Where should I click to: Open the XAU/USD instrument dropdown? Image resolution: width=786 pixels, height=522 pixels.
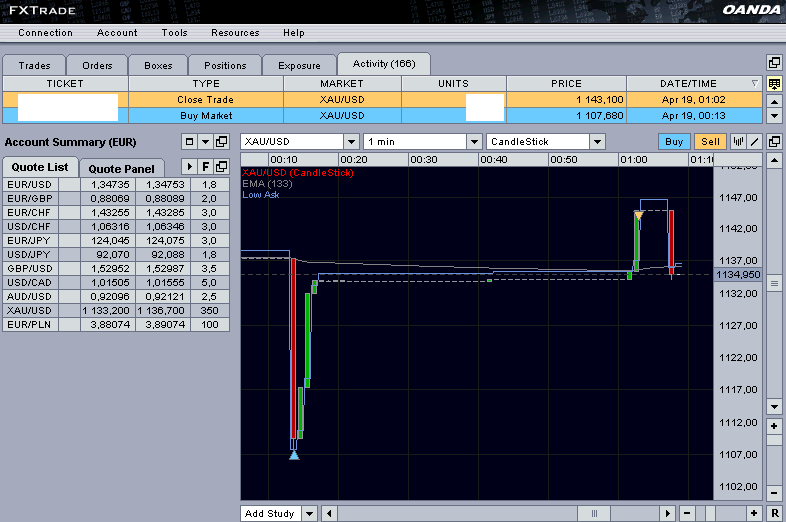351,142
